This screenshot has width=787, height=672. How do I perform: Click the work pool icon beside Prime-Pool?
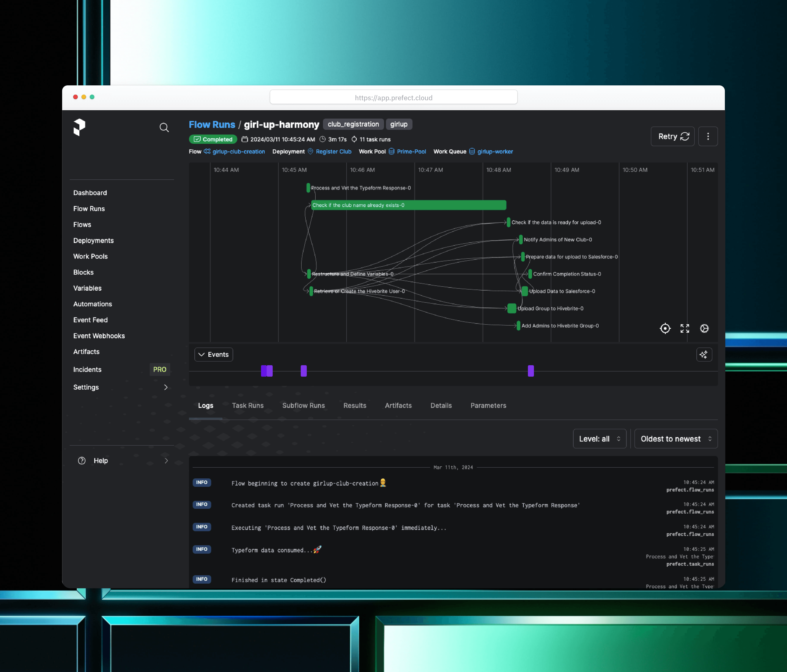391,151
